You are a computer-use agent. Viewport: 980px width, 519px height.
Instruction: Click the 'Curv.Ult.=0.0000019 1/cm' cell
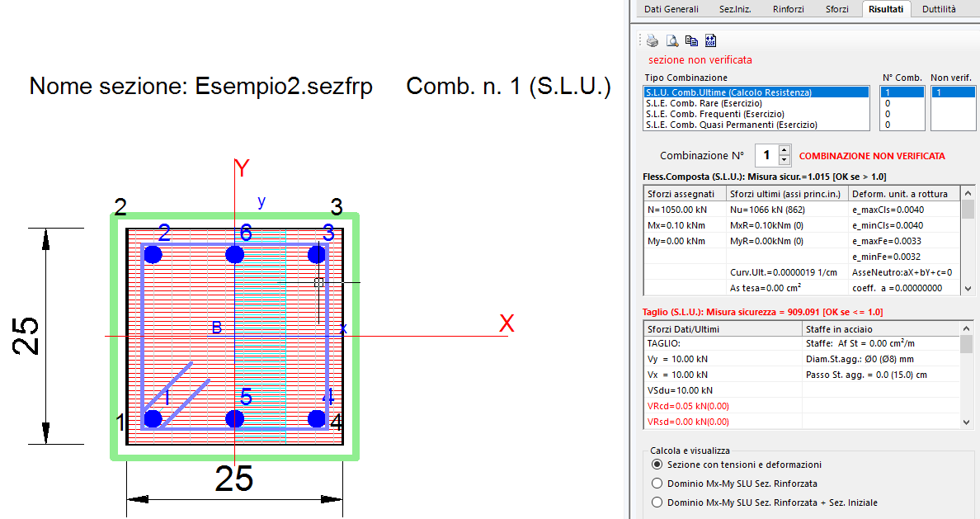pos(787,272)
